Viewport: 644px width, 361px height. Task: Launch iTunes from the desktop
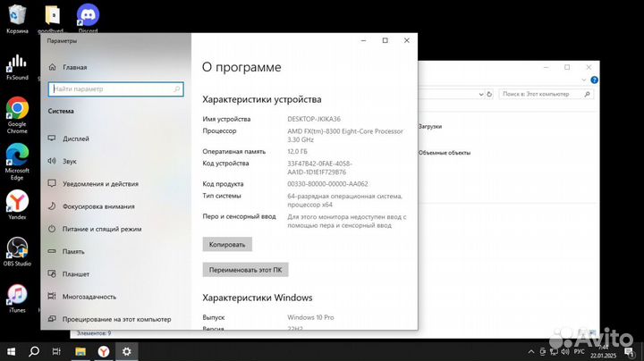point(17,298)
